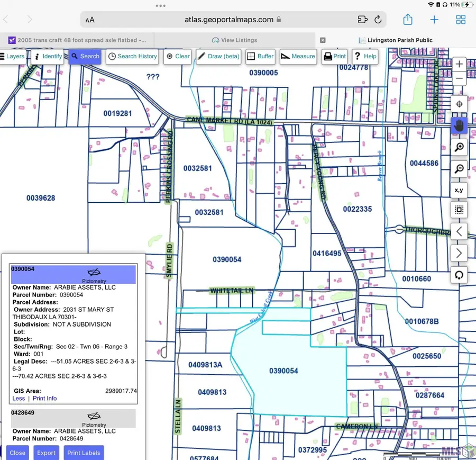Image resolution: width=476 pixels, height=460 pixels.
Task: Go to previous map extent
Action: point(459,231)
